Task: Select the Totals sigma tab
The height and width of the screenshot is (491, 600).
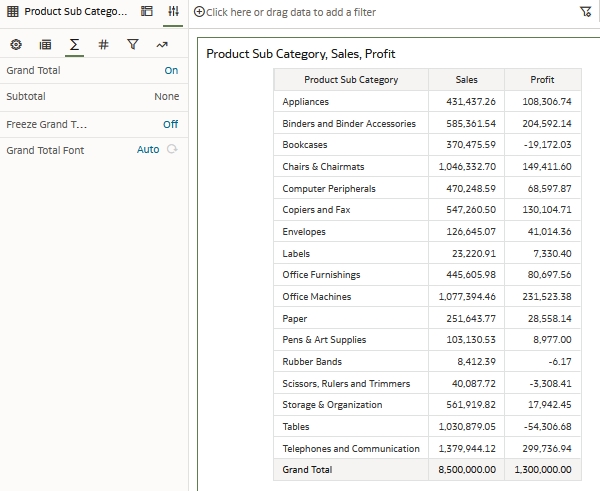Action: pos(74,44)
